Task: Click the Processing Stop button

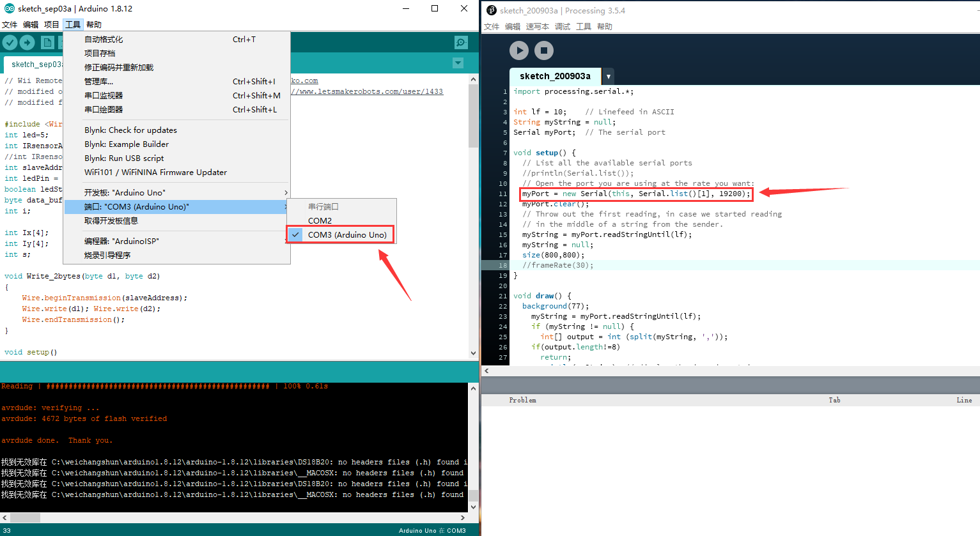Action: coord(544,50)
